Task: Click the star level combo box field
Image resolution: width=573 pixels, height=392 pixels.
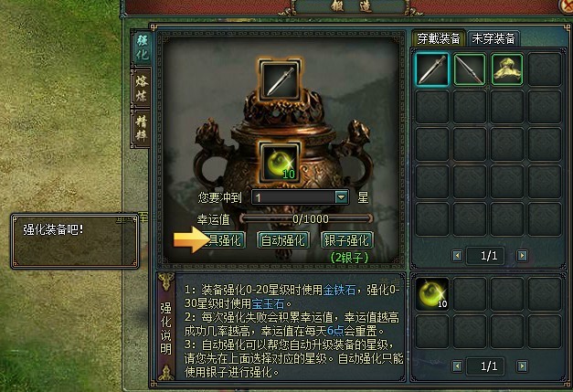Action: pos(300,197)
